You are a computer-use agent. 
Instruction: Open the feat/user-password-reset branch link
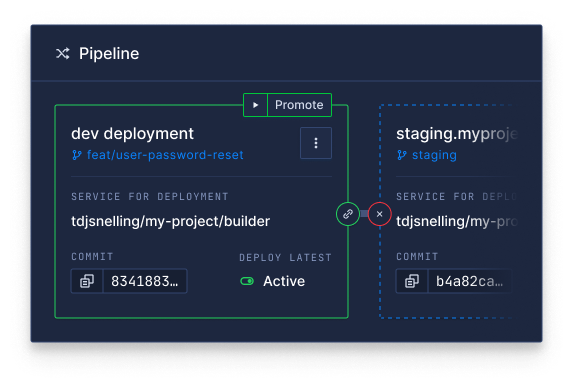coord(165,155)
